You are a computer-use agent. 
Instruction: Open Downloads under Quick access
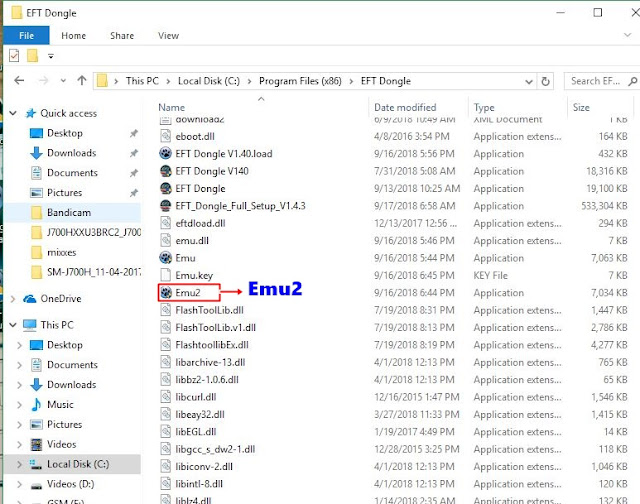click(71, 153)
